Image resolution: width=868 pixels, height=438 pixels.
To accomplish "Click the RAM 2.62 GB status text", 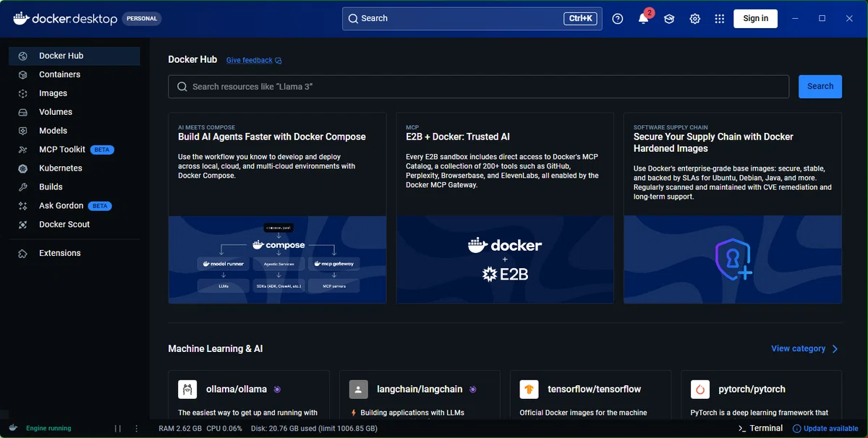I will click(x=180, y=428).
